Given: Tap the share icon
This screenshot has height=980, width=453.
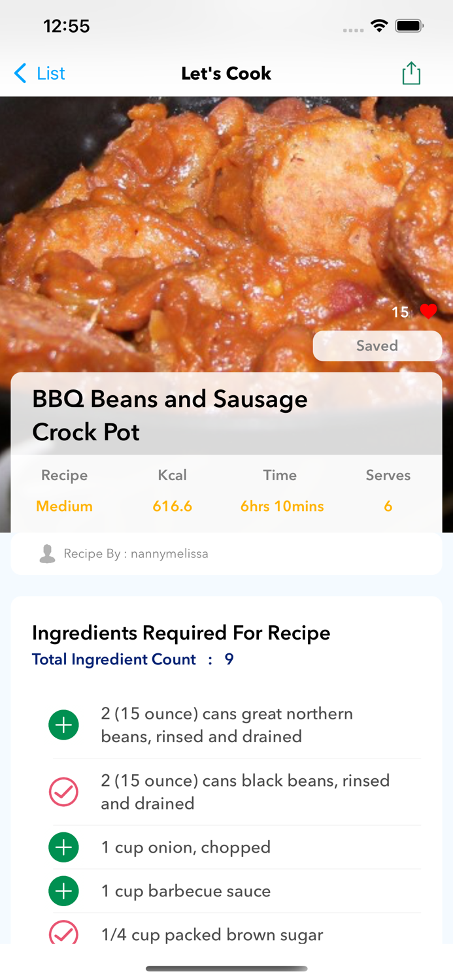Looking at the screenshot, I should (x=411, y=73).
